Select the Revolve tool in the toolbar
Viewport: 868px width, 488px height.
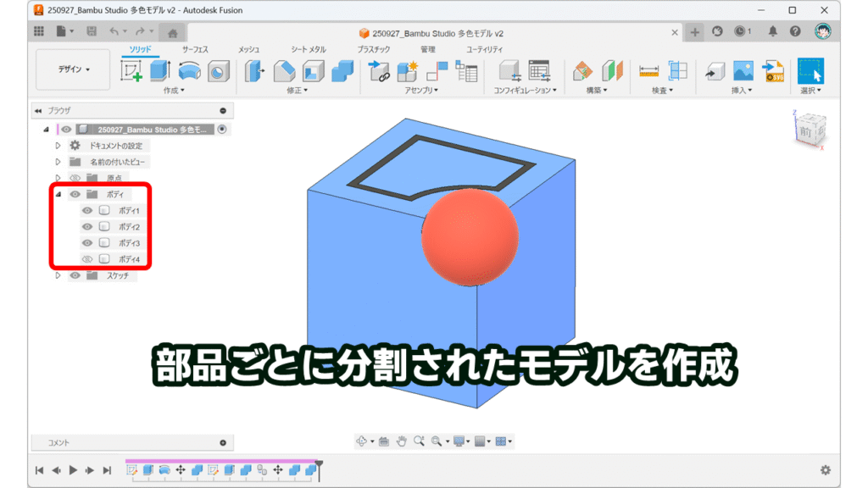pyautogui.click(x=190, y=71)
